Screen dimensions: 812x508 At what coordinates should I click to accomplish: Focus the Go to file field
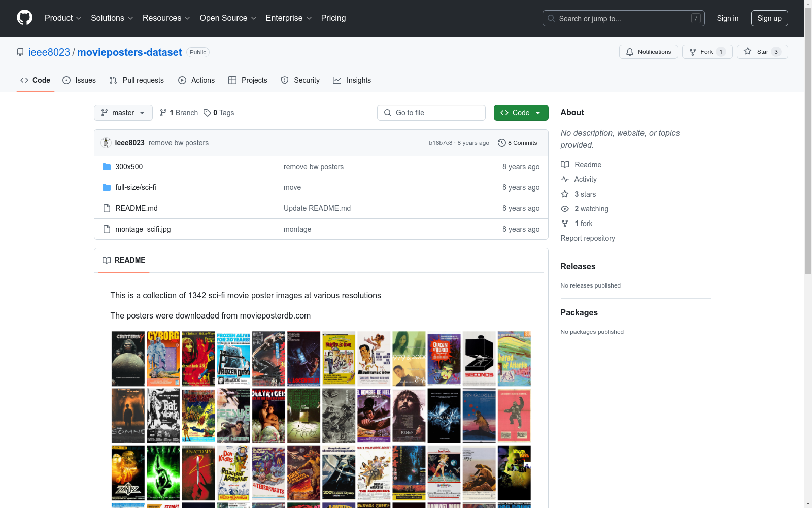point(431,113)
